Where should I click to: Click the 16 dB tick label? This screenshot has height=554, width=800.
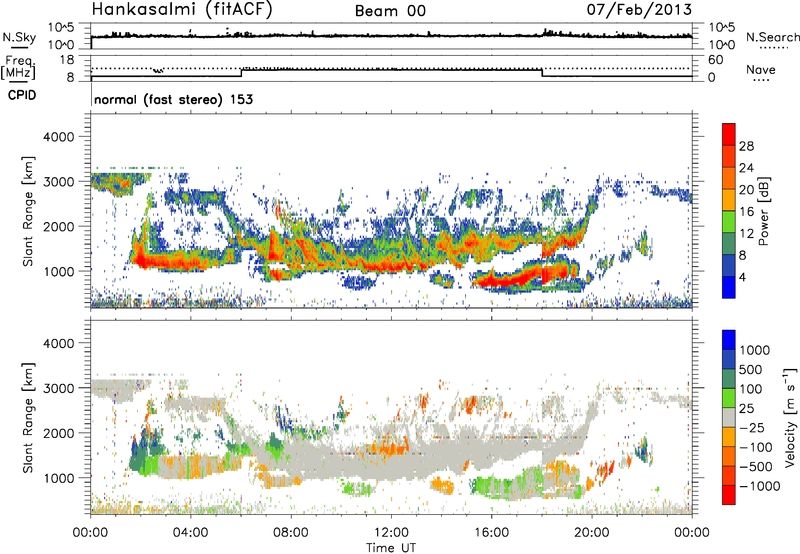click(x=746, y=212)
